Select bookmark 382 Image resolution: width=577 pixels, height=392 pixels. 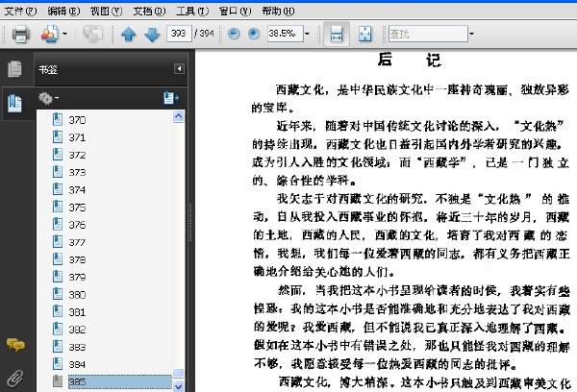77,330
